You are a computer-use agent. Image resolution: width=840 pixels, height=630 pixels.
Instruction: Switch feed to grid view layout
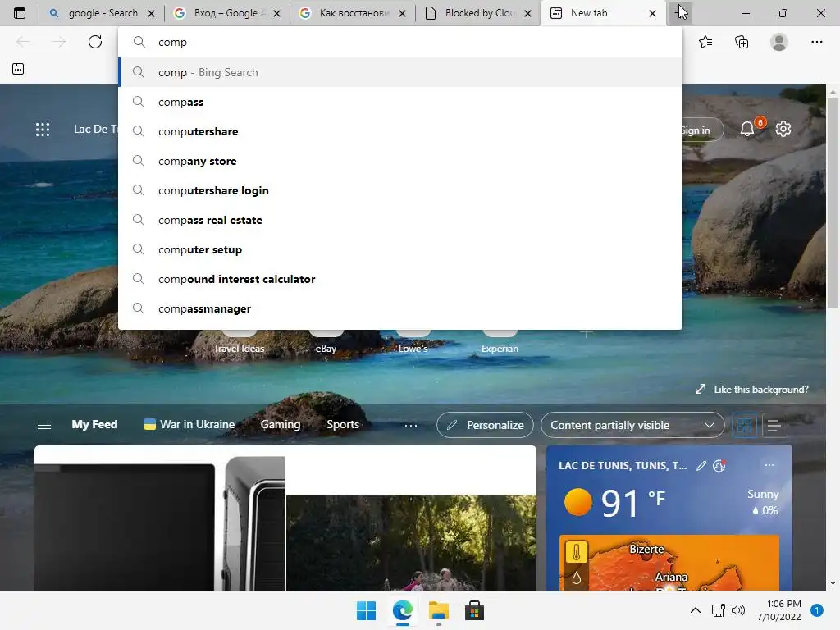coord(744,426)
